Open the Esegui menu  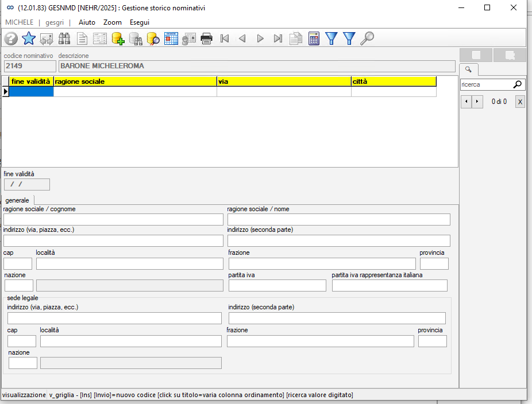[x=140, y=22]
